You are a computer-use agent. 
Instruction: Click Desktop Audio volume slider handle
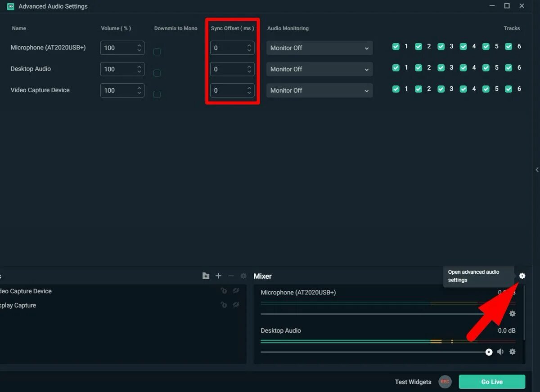[489, 352]
